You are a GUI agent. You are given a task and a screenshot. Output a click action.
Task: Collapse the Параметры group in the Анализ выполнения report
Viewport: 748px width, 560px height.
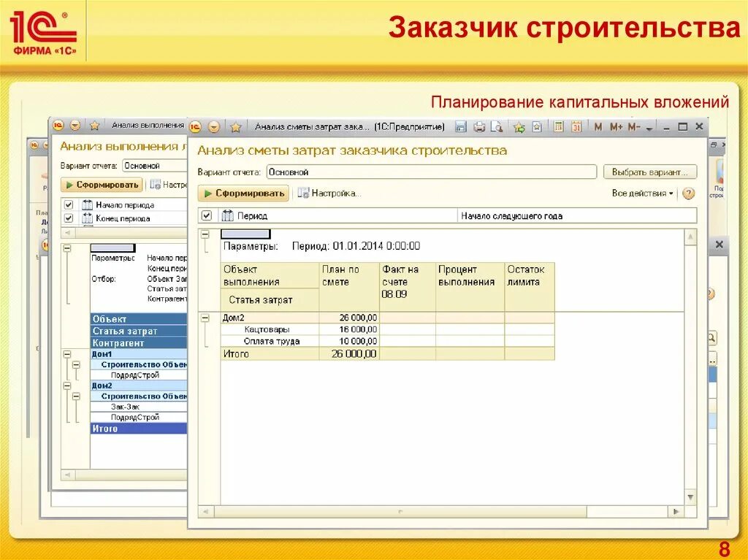[x=67, y=248]
